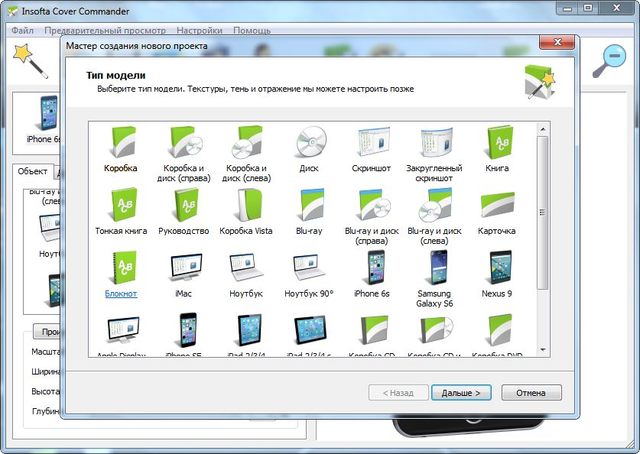Viewport: 640px width, 454px height.
Task: Select the Nexus 9 model icon
Action: tap(500, 267)
